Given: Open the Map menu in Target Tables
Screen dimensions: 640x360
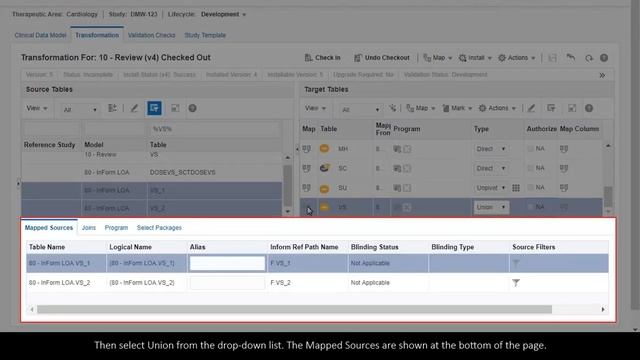Looking at the screenshot, I should [x=421, y=108].
